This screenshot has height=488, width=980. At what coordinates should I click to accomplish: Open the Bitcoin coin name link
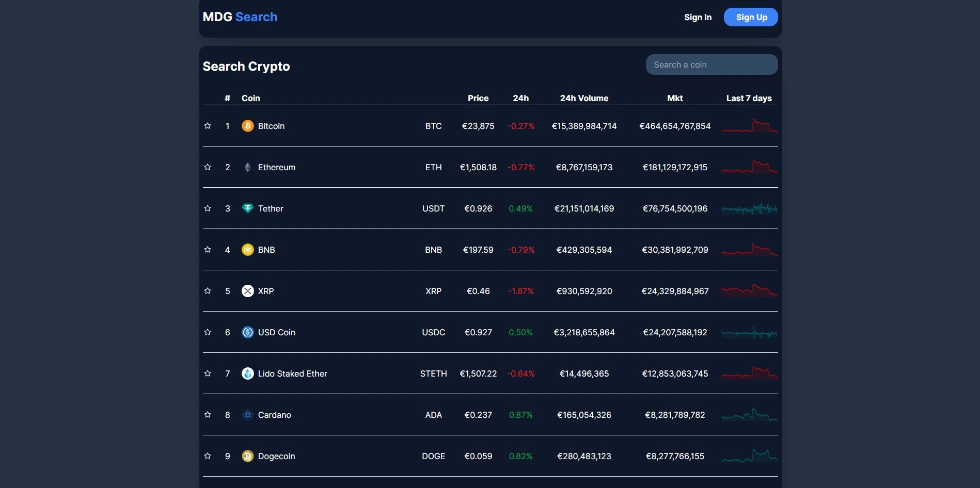[x=271, y=126]
